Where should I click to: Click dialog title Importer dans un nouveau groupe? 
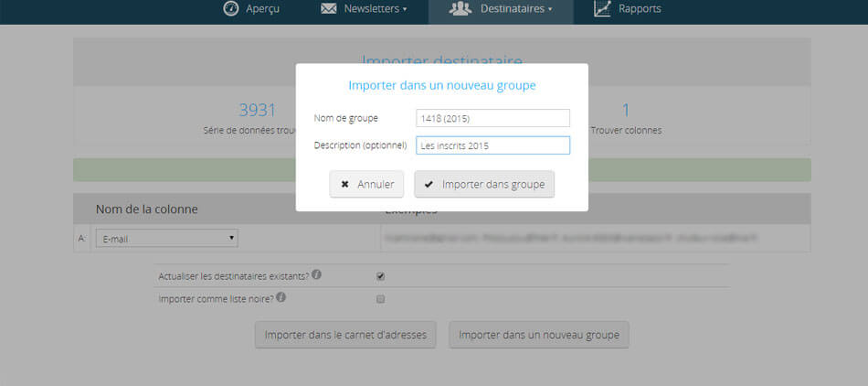coord(441,85)
